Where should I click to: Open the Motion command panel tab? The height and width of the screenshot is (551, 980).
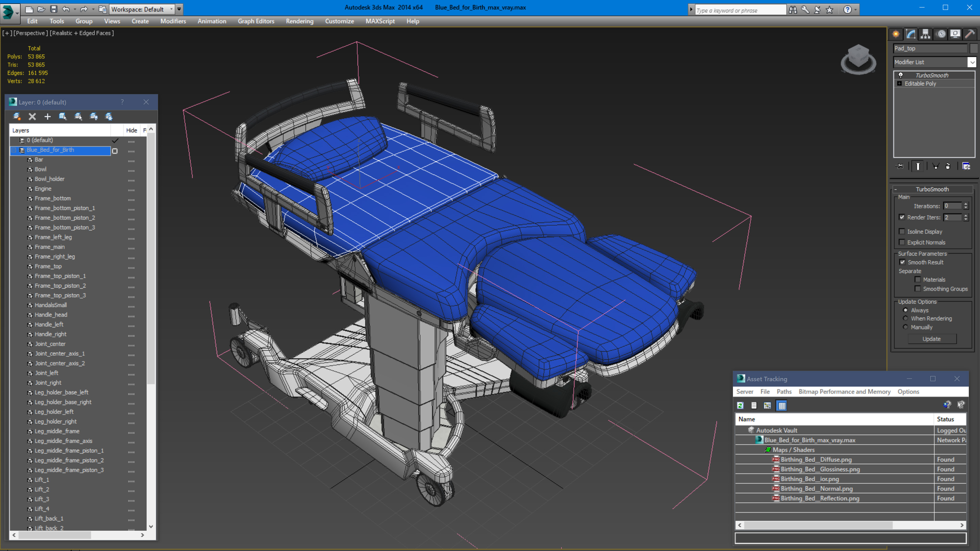(x=941, y=34)
